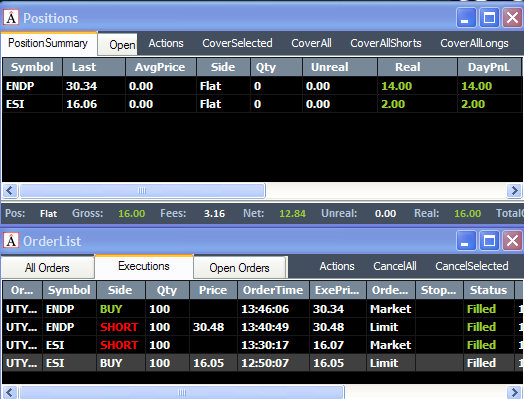This screenshot has width=524, height=399.
Task: Click the CancelSelected button
Action: pos(472,266)
